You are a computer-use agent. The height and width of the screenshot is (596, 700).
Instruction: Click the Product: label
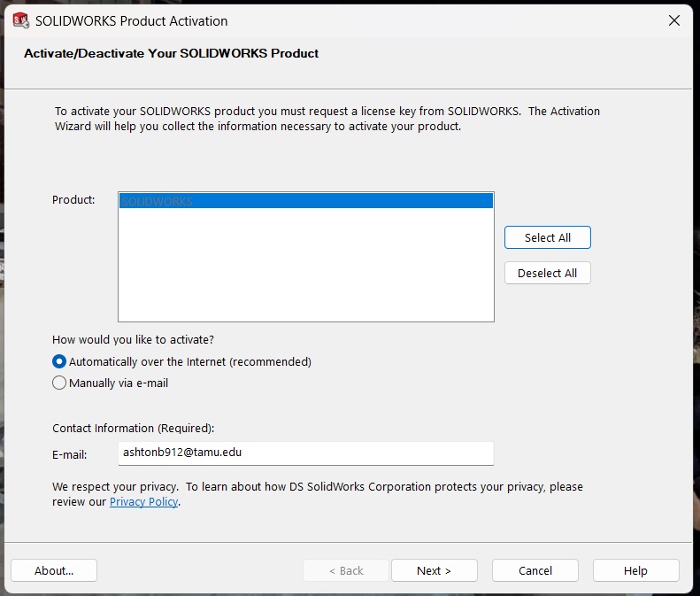click(73, 200)
